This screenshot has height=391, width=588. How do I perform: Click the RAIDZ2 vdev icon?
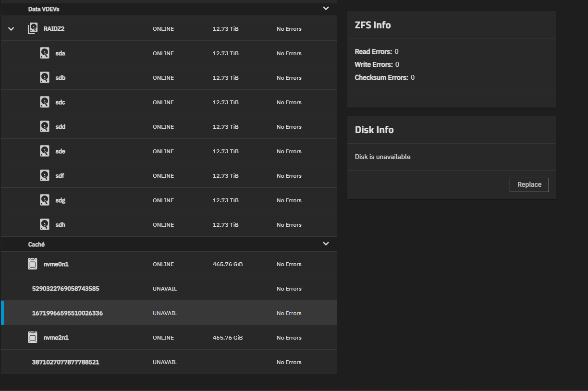[32, 29]
